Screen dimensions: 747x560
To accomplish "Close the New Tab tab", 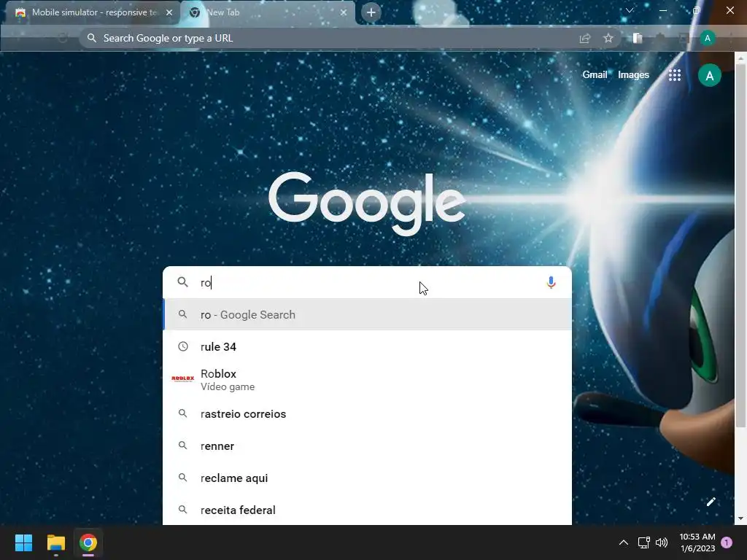I will pos(344,12).
